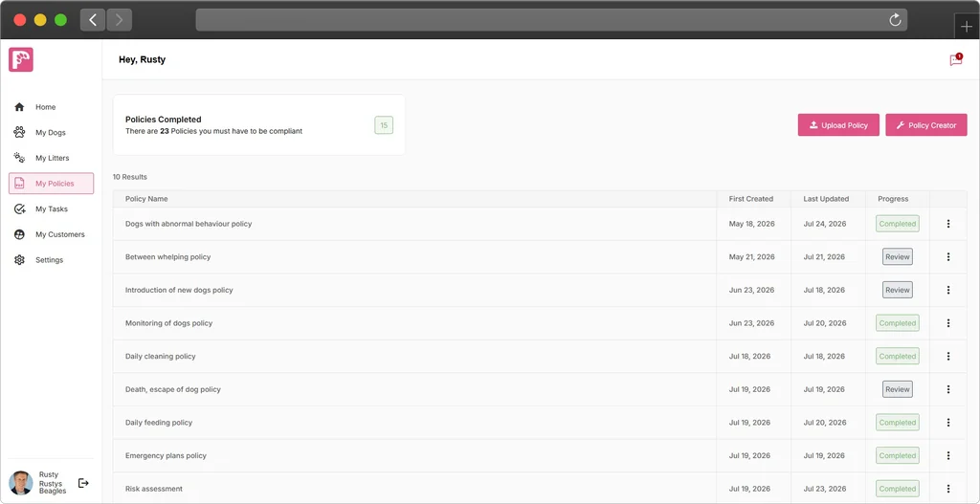
Task: Open menu for Emergency plans policy
Action: 948,455
